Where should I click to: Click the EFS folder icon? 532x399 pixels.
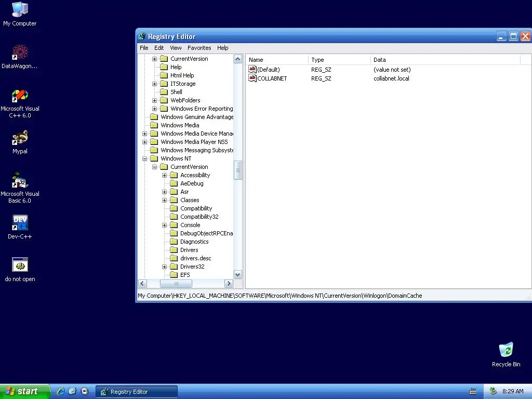tap(174, 275)
